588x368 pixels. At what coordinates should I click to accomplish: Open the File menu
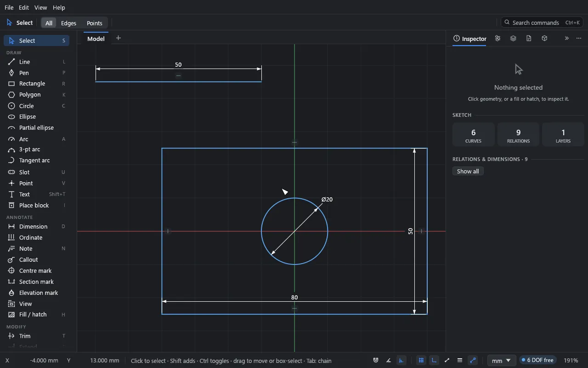(9, 8)
